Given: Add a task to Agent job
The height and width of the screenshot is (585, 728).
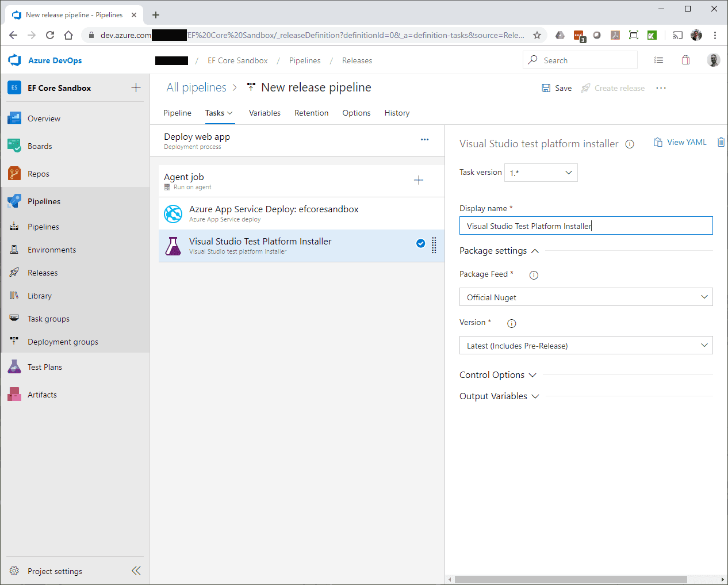Looking at the screenshot, I should tap(419, 180).
